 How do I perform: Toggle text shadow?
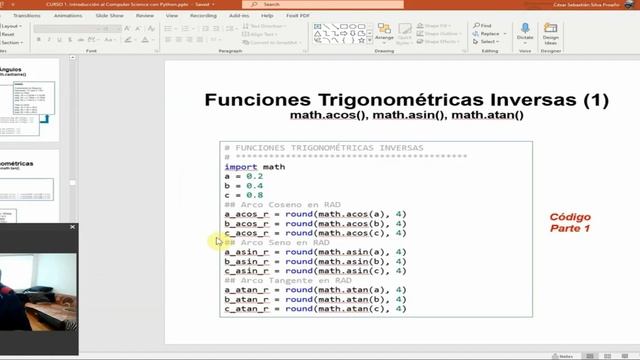coord(70,40)
